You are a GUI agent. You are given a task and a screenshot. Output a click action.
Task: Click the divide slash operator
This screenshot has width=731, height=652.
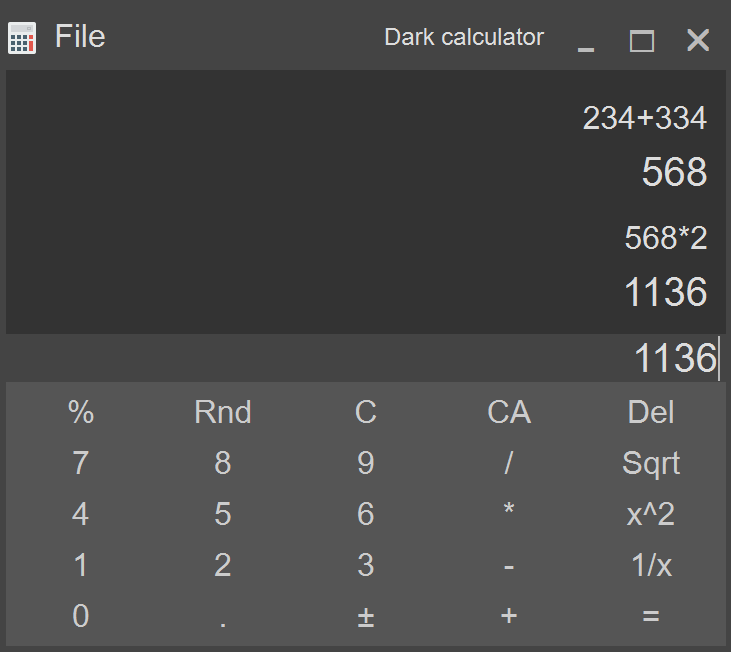click(x=509, y=463)
